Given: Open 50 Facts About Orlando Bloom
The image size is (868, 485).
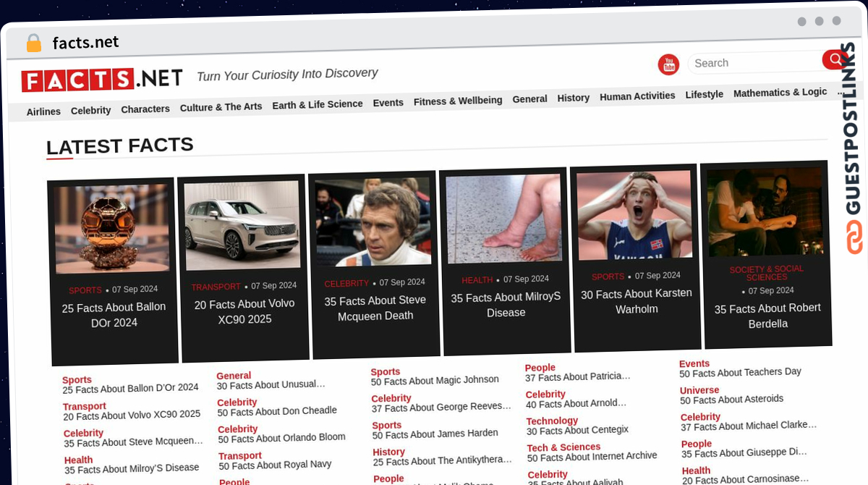Looking at the screenshot, I should click(x=282, y=438).
